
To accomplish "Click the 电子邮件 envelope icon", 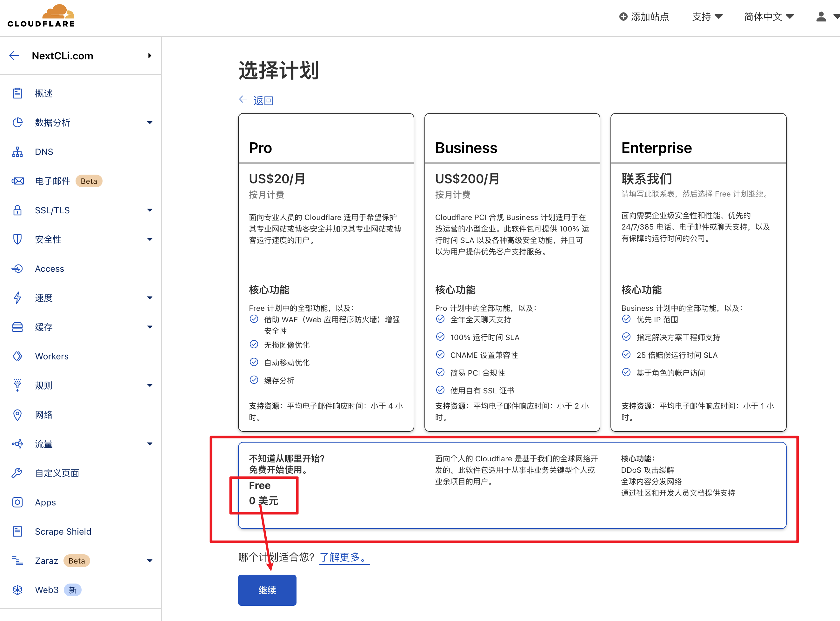I will point(17,181).
